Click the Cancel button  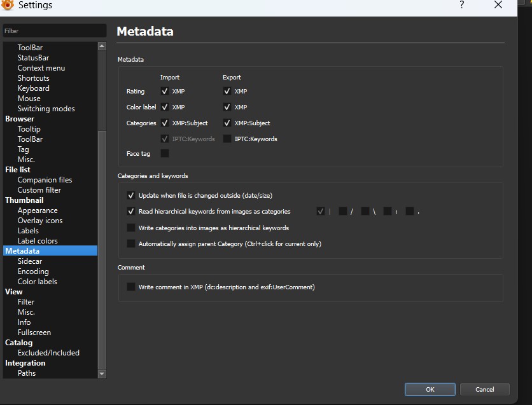tap(485, 389)
